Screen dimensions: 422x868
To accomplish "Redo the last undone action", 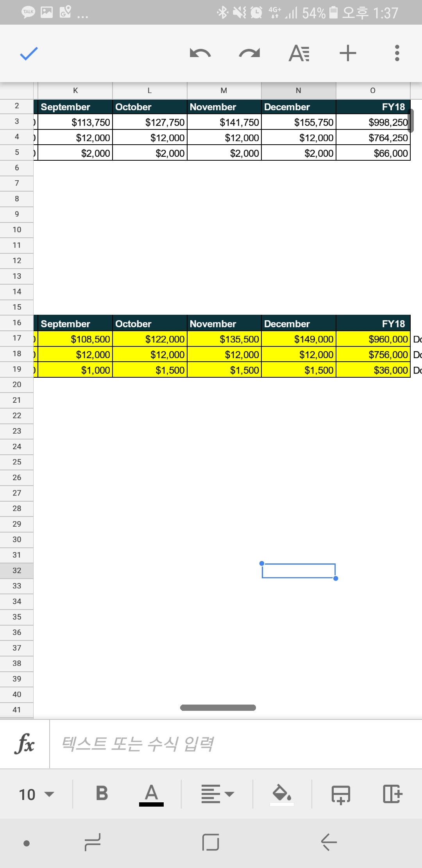I will click(x=249, y=53).
